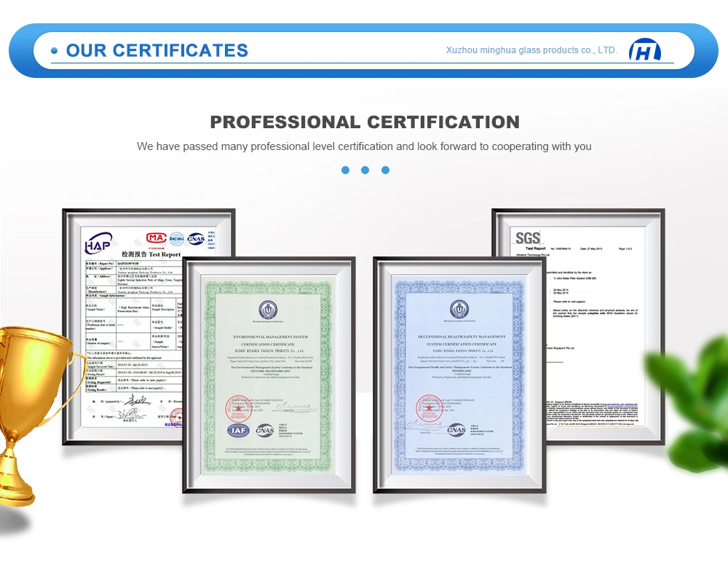This screenshot has width=728, height=566.
Task: Click the signature on HAP test report
Action: 137,401
